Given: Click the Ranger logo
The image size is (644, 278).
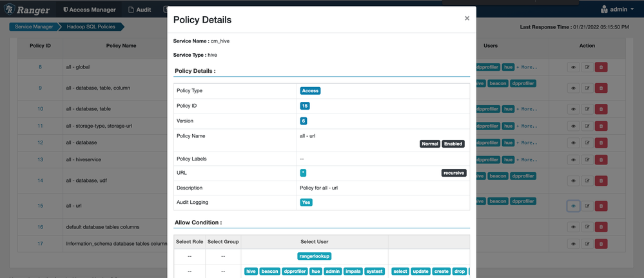Looking at the screenshot, I should [26, 10].
